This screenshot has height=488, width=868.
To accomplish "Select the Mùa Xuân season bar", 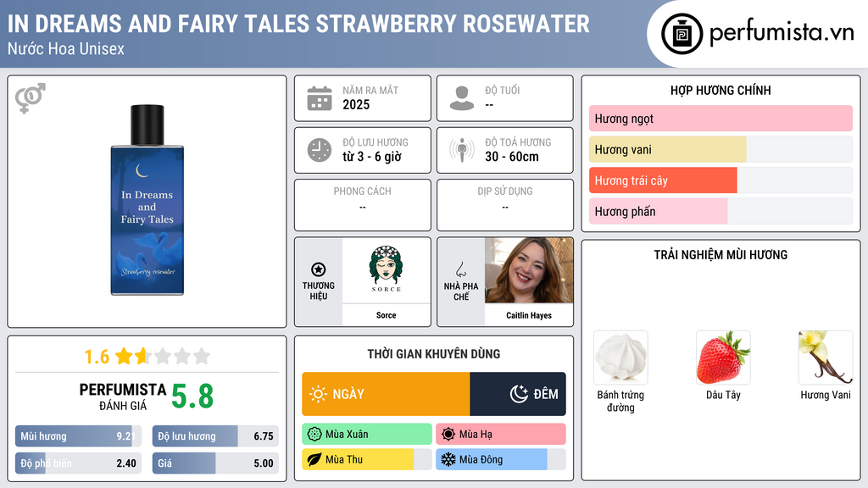I will pyautogui.click(x=367, y=435).
